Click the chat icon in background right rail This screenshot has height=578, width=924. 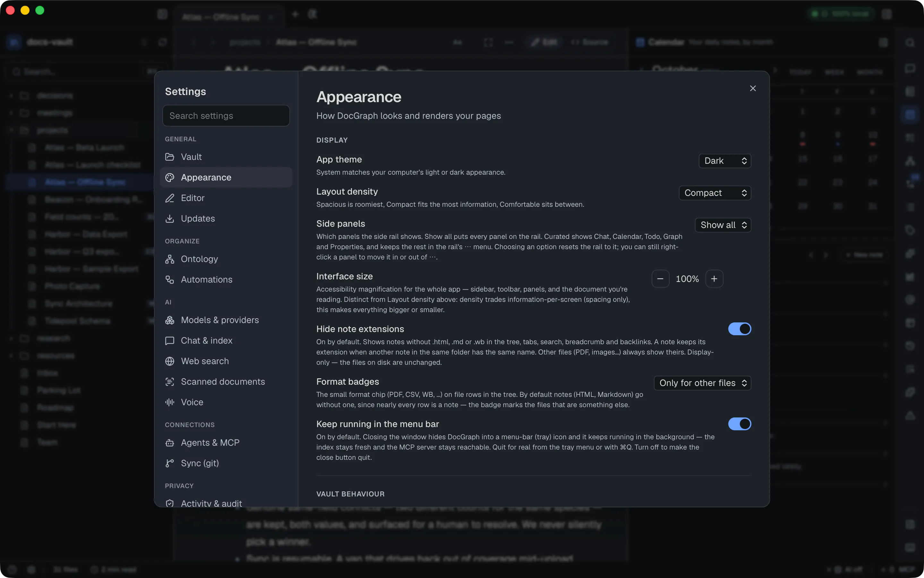pyautogui.click(x=910, y=69)
